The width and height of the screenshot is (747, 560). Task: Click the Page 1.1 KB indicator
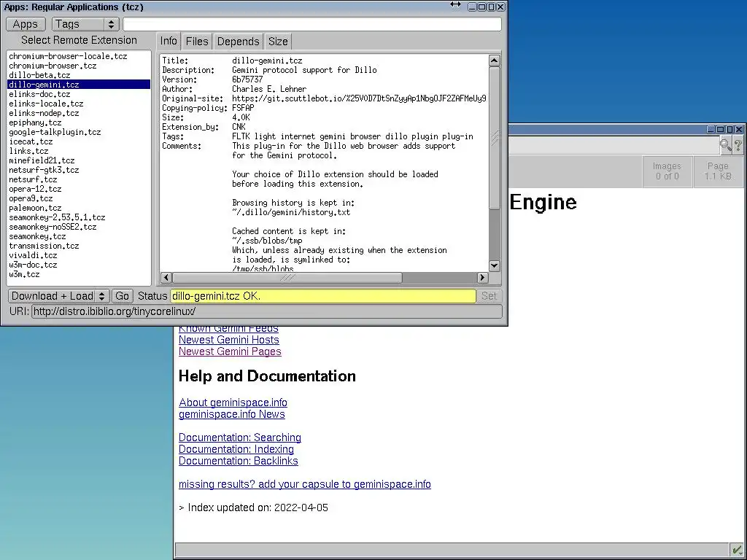point(718,171)
